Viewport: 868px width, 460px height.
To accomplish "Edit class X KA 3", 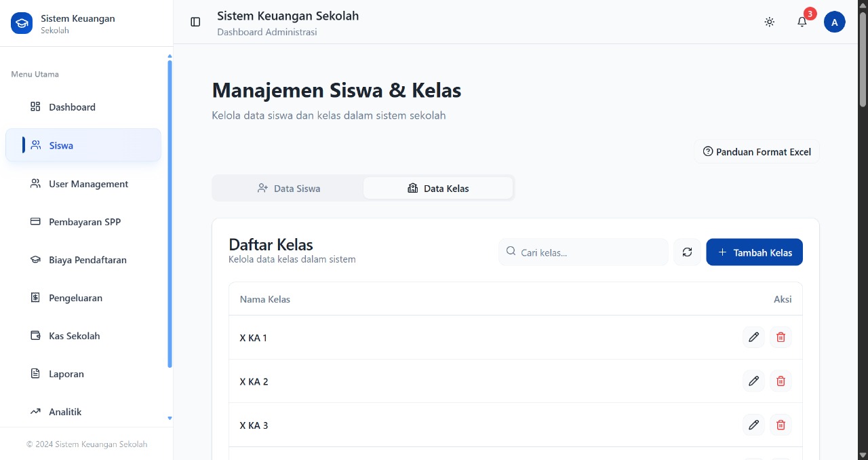I will click(753, 425).
